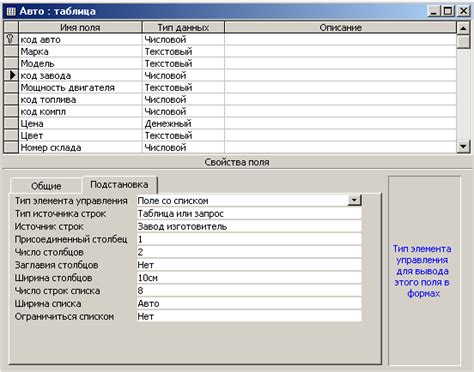
Task: Click the data type cell of 'Марка'
Action: [x=183, y=51]
